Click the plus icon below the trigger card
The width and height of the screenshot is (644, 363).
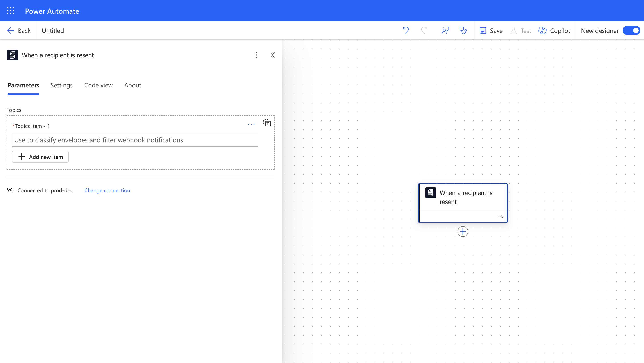(463, 232)
